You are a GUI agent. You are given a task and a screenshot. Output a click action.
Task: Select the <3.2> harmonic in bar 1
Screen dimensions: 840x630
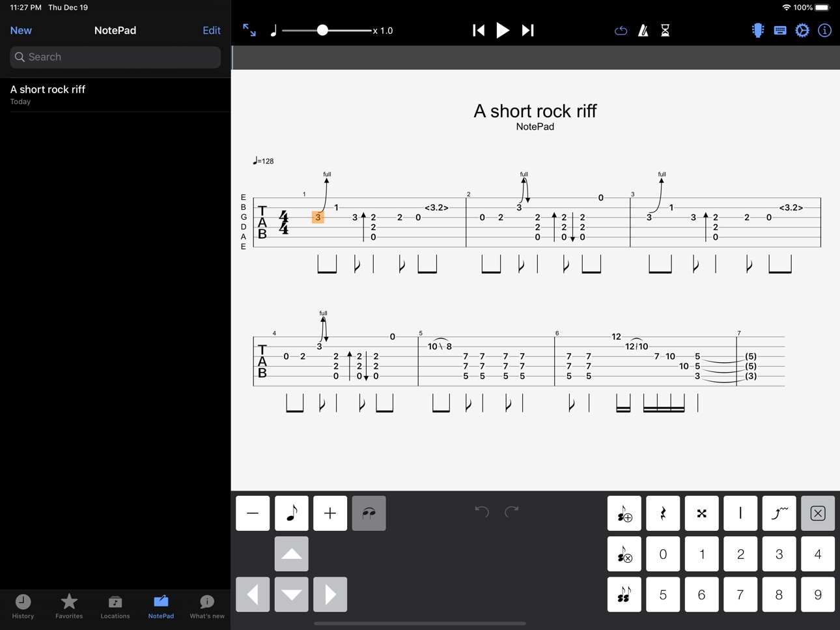(x=437, y=207)
